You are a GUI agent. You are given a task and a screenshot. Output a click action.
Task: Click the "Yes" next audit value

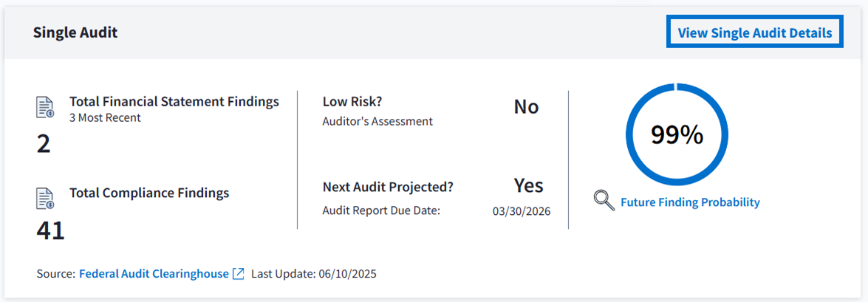[x=528, y=185]
